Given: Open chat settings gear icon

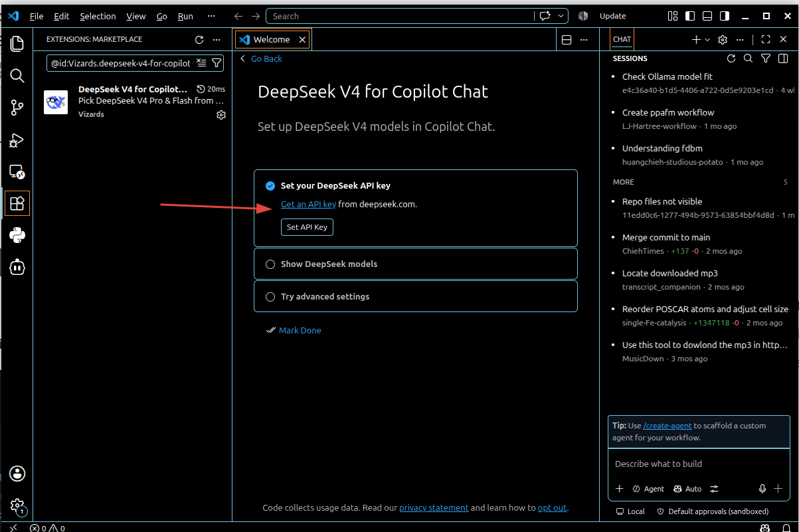Looking at the screenshot, I should 723,40.
